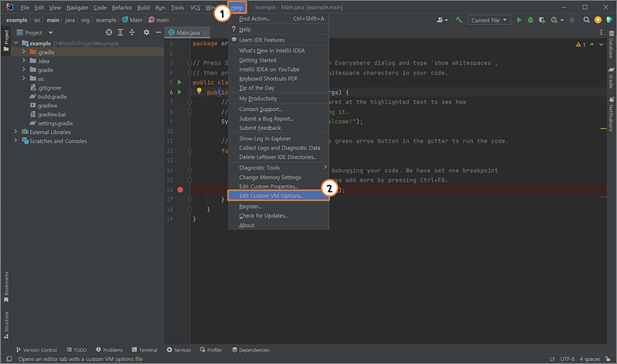Open Search Everywhere with the magnifier icon
Screen dimensions: 617x364
click(x=586, y=20)
